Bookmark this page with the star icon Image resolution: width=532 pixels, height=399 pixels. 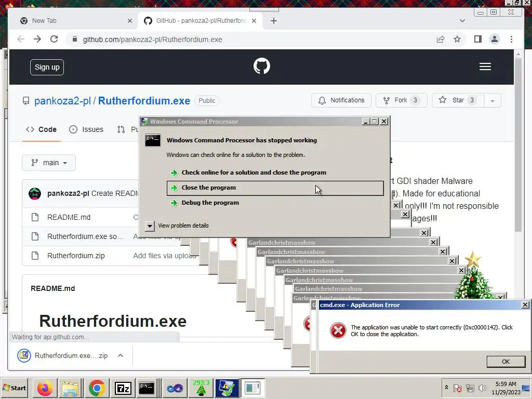457,39
